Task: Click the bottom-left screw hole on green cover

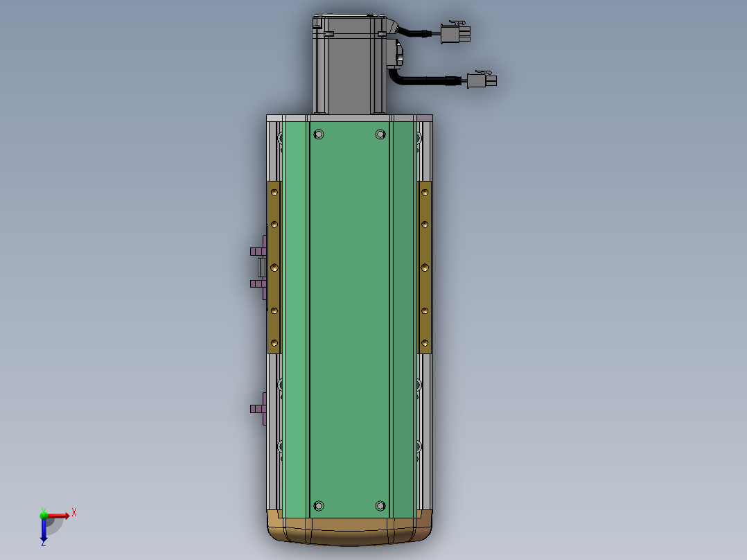Action: pos(319,505)
